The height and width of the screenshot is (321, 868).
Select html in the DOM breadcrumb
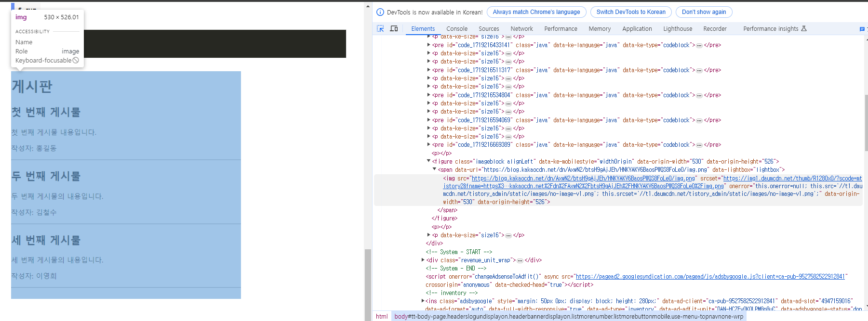click(x=382, y=316)
